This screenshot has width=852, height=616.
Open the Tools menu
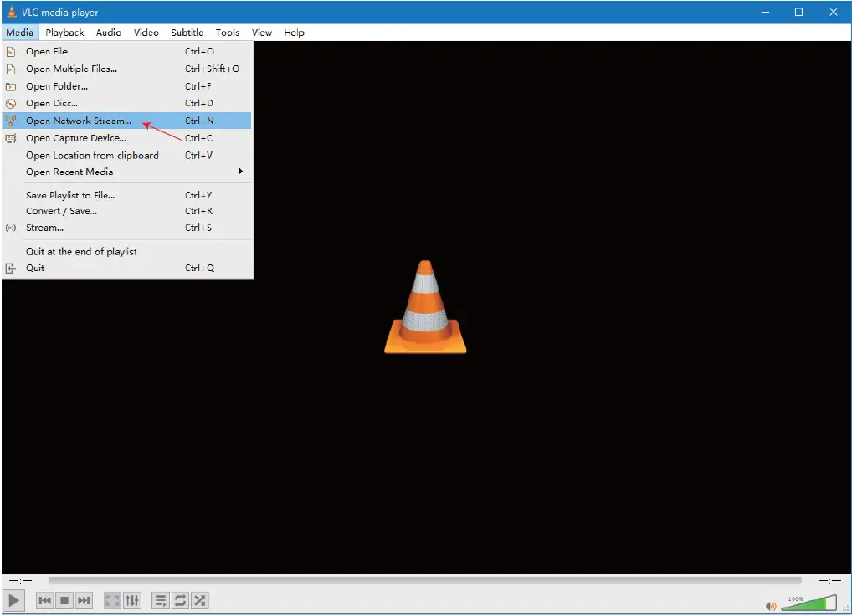tap(227, 33)
